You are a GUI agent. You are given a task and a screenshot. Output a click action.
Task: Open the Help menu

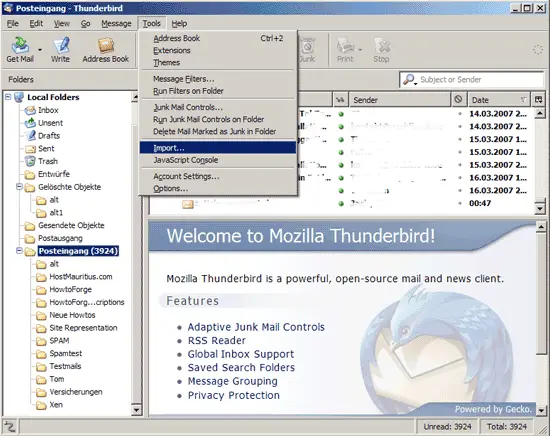click(x=179, y=24)
